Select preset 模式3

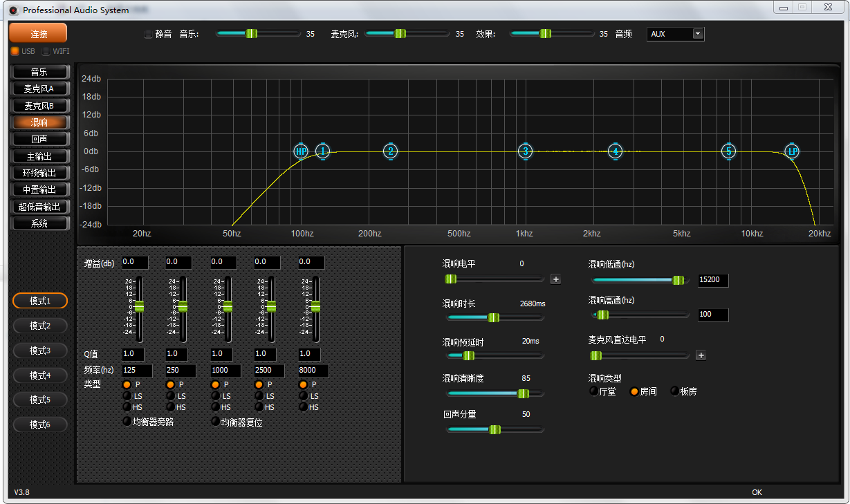pyautogui.click(x=40, y=351)
